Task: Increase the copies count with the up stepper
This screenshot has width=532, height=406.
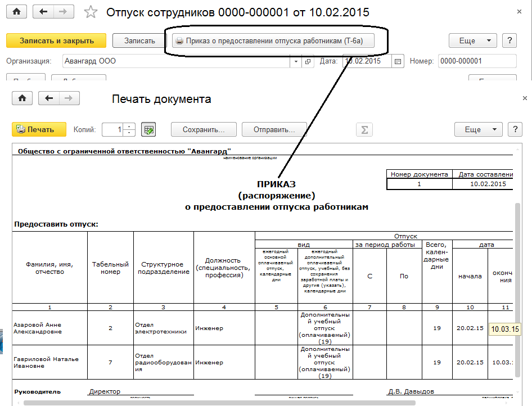Action: click(x=129, y=127)
